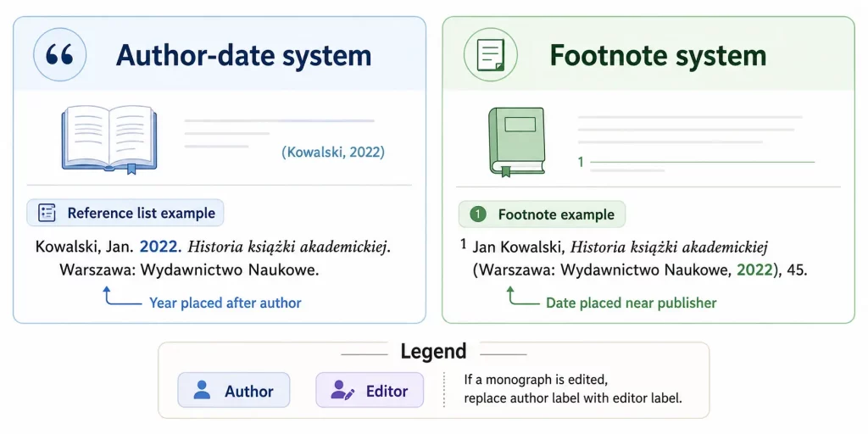The height and width of the screenshot is (434, 868).
Task: Click the italic title in the footnote
Action: tap(670, 248)
